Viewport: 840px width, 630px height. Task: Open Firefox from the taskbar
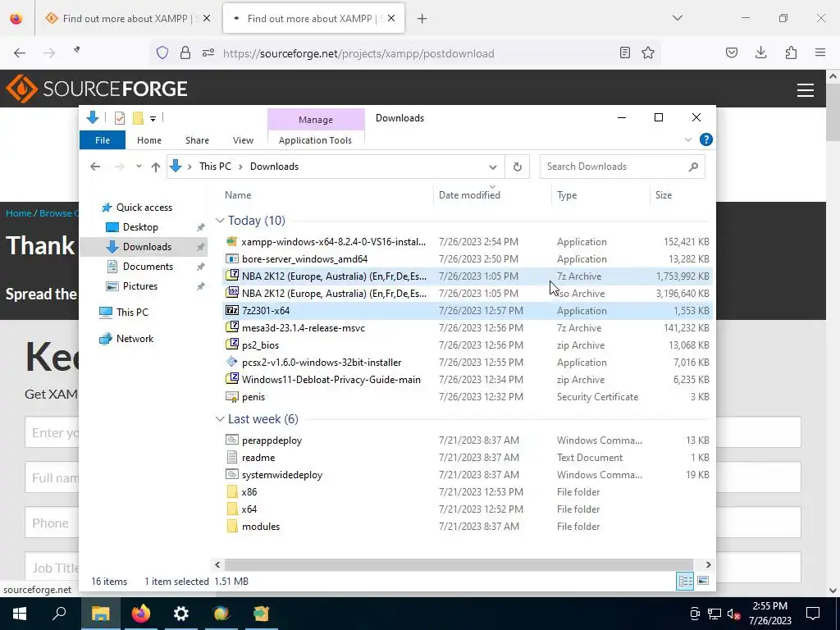tap(141, 614)
